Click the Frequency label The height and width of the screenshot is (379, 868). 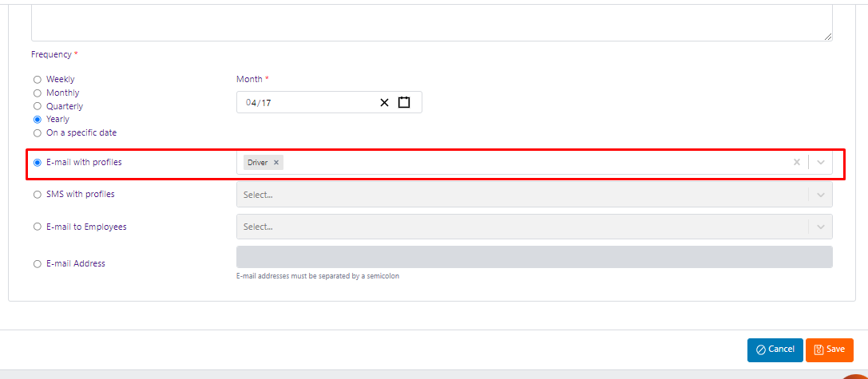[51, 55]
